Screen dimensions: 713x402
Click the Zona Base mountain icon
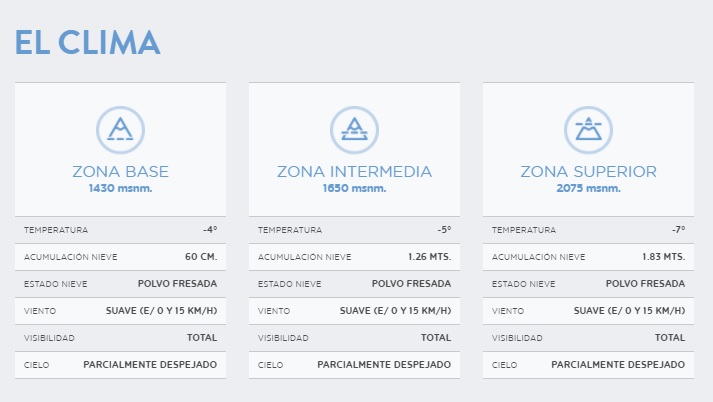point(120,129)
